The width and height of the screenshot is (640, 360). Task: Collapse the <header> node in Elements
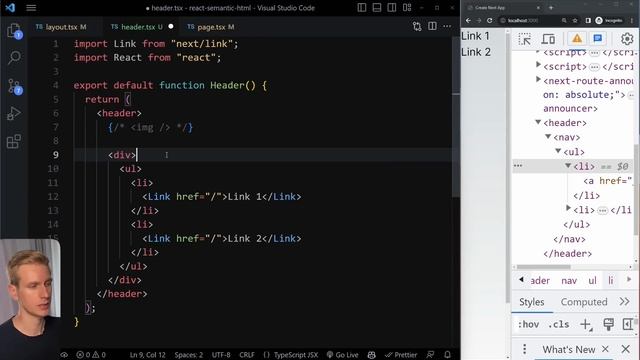538,122
